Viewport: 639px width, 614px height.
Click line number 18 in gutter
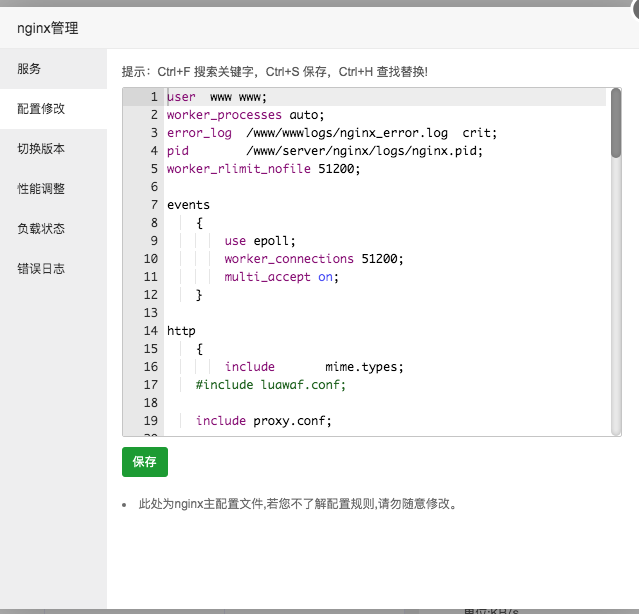coord(150,403)
